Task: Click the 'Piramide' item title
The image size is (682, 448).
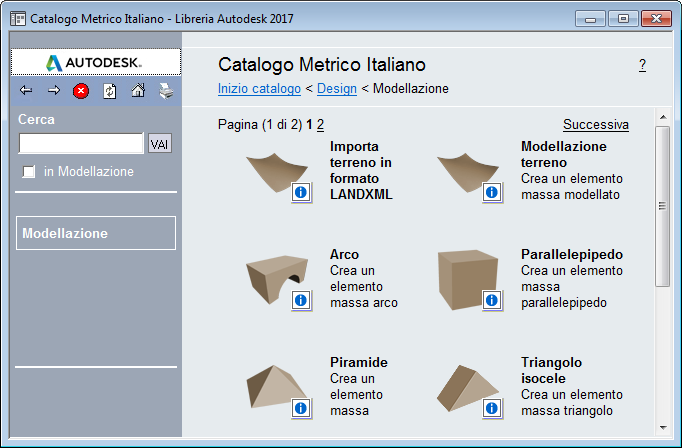Action: [x=358, y=362]
